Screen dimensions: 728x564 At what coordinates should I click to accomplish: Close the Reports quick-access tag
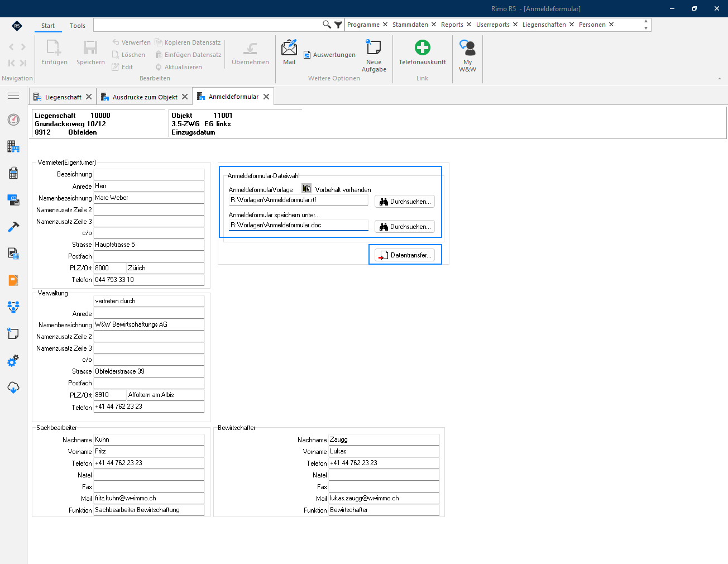point(469,25)
